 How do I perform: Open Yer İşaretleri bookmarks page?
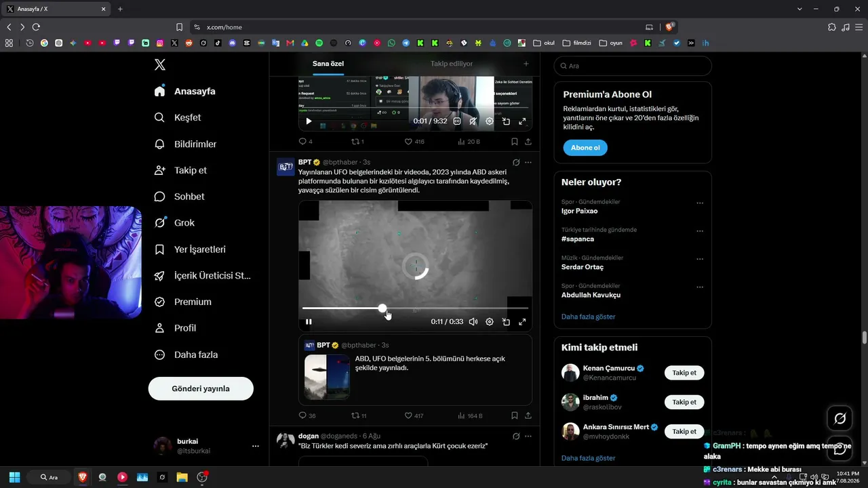click(191, 249)
